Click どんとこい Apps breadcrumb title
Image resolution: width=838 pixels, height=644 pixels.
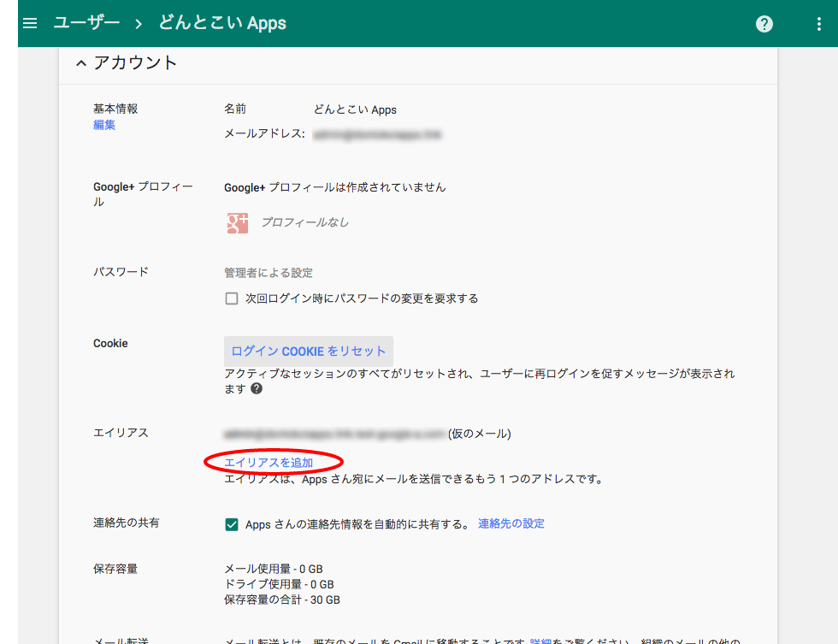222,23
